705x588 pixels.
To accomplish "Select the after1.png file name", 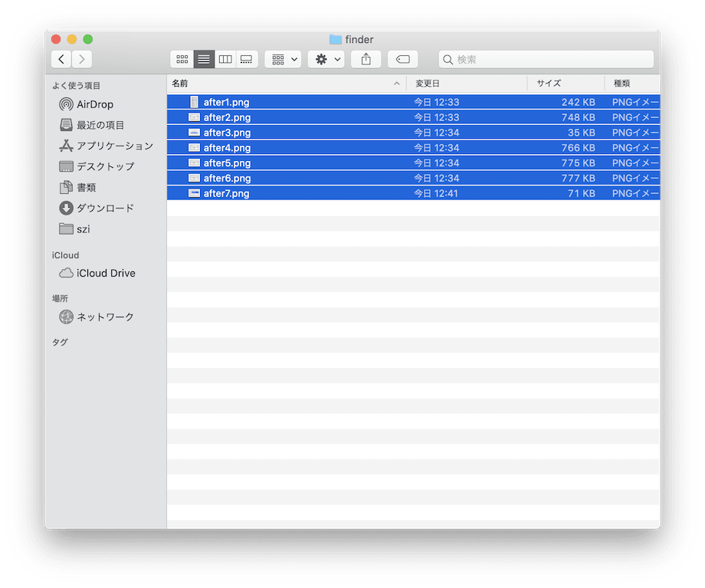I will click(x=226, y=102).
